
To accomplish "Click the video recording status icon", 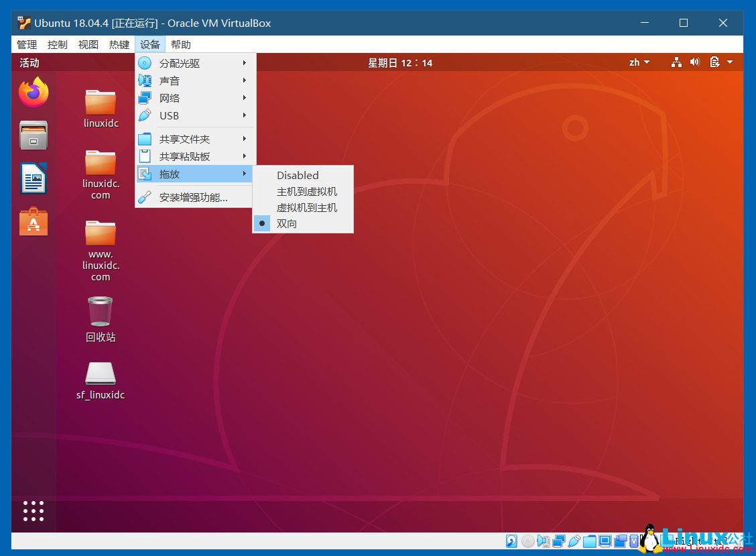I will pyautogui.click(x=621, y=541).
